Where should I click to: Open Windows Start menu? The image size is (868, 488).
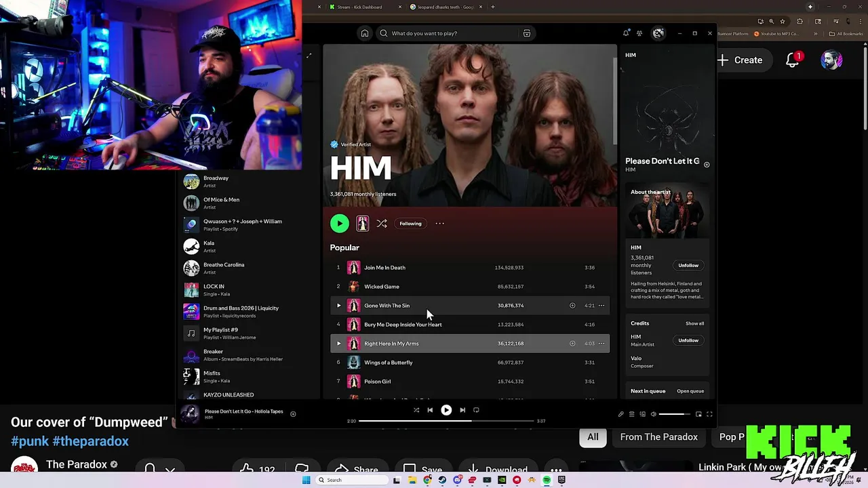(x=306, y=480)
